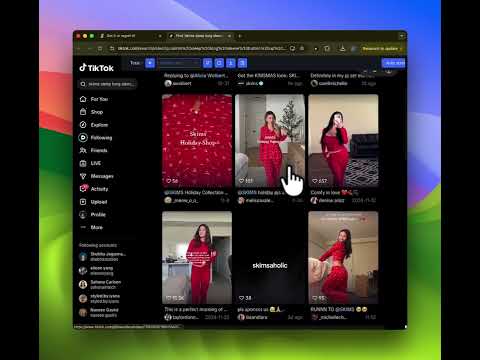The image size is (480, 360).
Task: Go to Explore in sidebar
Action: click(x=94, y=125)
